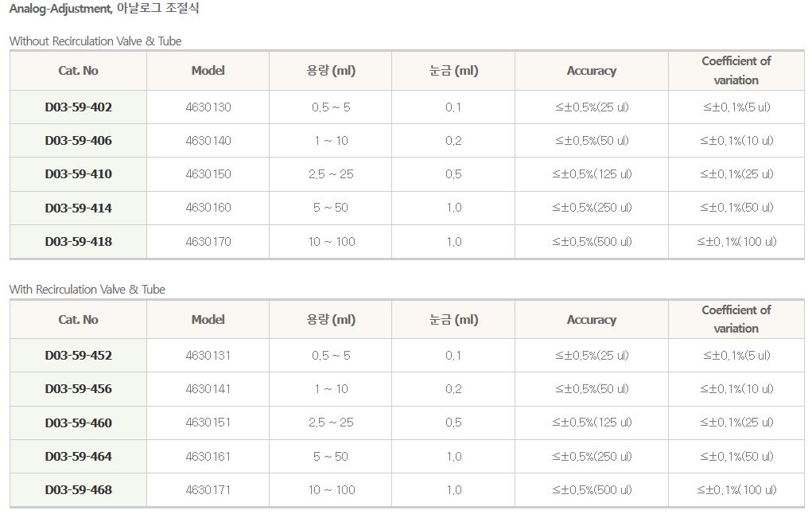Select the 10 ~ 100 capacity cell for 4630170

click(x=332, y=241)
